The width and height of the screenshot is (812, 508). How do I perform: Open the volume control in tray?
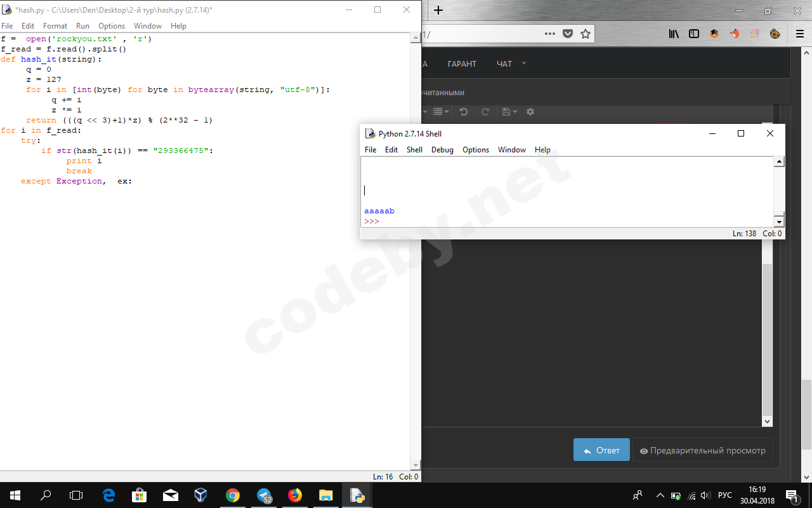705,495
